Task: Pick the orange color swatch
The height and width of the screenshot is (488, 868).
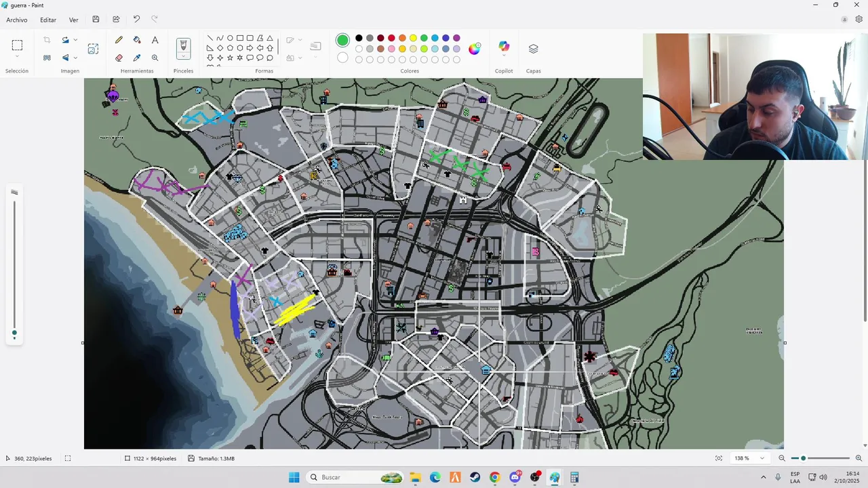Action: click(402, 38)
